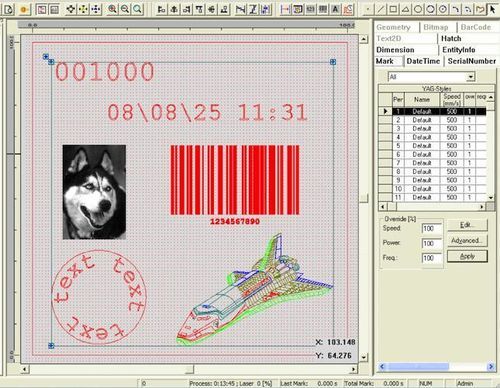Click the blue panel scrollbar thumb
500x388 pixels.
click(418, 367)
